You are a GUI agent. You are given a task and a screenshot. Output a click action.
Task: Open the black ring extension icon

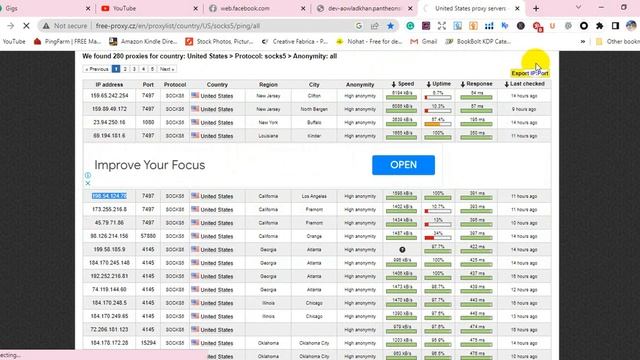pyautogui.click(x=584, y=26)
